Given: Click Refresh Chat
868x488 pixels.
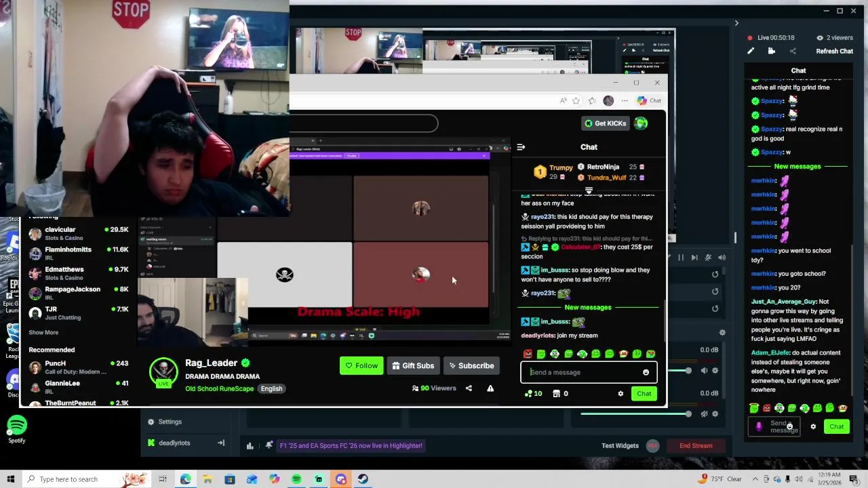Looking at the screenshot, I should (834, 51).
